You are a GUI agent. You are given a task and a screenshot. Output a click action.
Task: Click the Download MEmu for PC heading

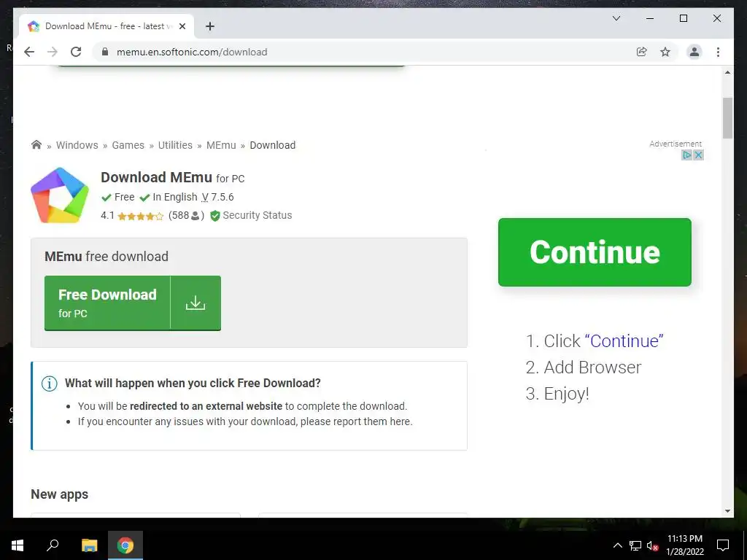tap(172, 178)
